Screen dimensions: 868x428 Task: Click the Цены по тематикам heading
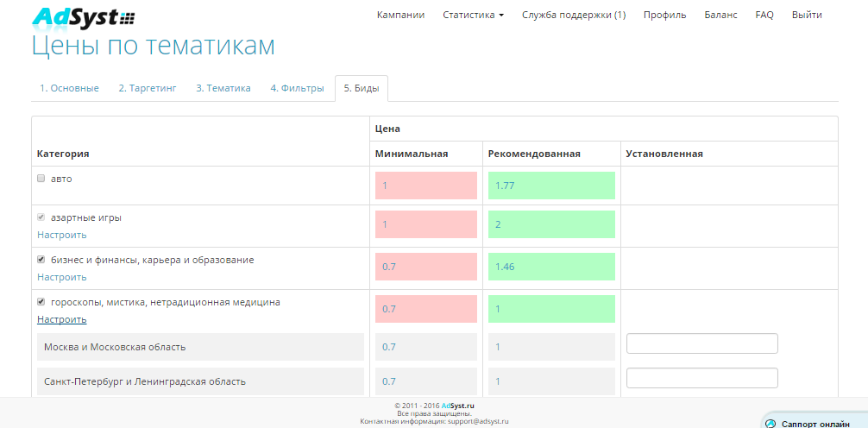coord(154,46)
